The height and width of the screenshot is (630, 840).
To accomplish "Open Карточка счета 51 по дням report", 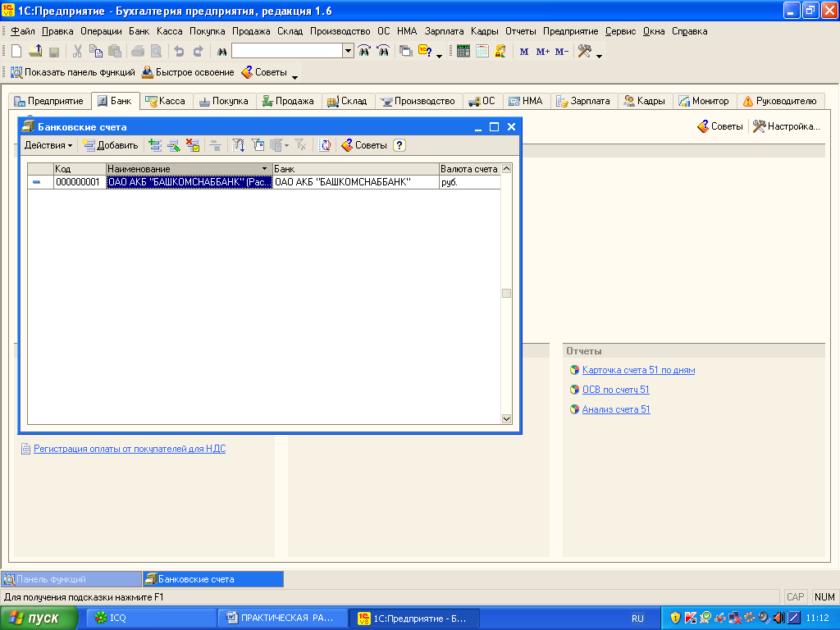I will click(x=638, y=370).
